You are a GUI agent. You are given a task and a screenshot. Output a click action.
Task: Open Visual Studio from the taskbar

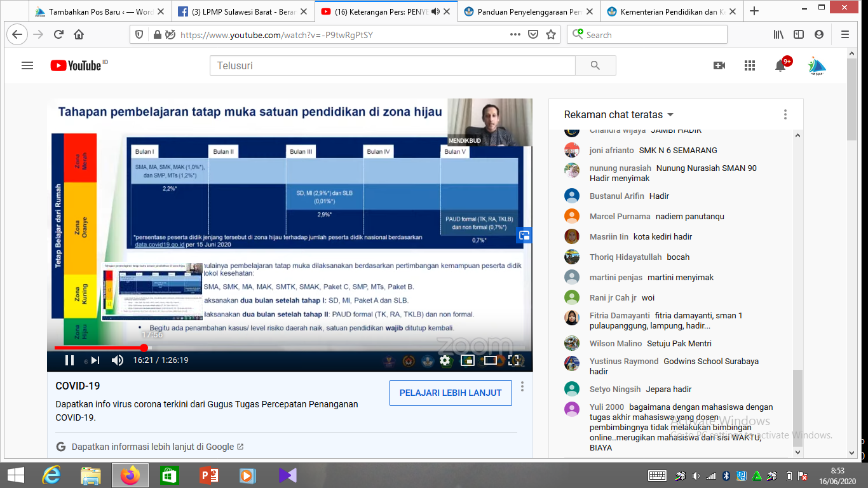point(287,475)
